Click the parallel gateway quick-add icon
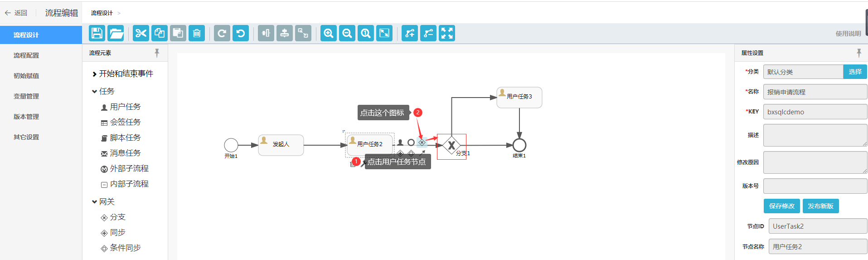Screen dimensions: 868x260 pos(400,153)
